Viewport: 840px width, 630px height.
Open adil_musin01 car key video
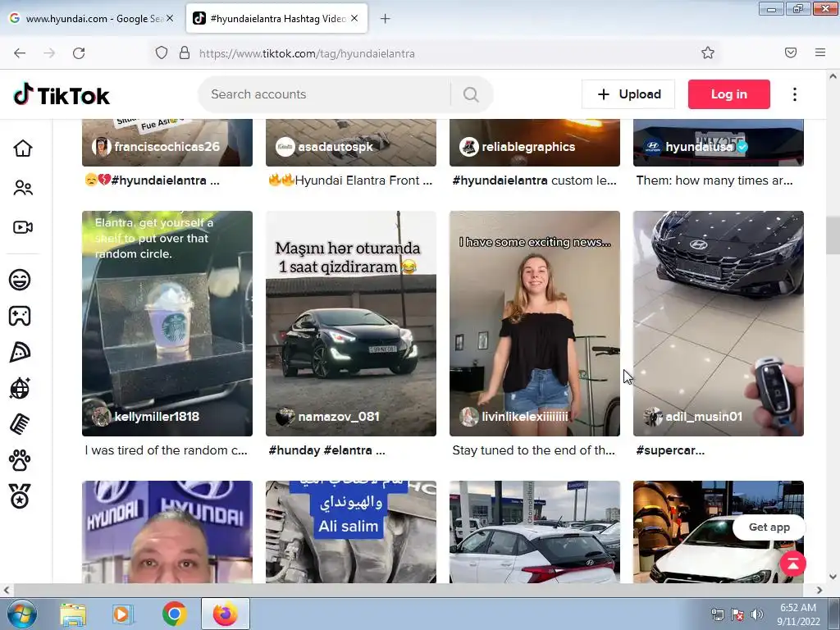point(719,323)
